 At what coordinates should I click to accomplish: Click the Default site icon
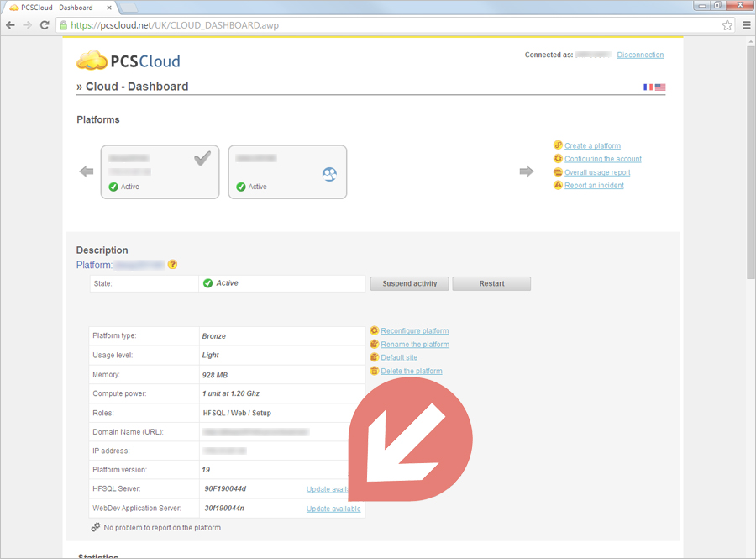374,357
